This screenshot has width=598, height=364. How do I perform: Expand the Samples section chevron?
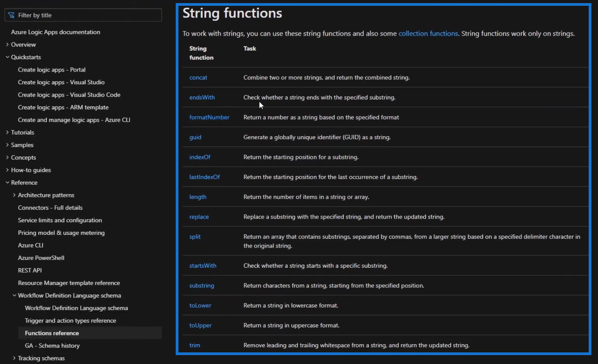pyautogui.click(x=7, y=145)
